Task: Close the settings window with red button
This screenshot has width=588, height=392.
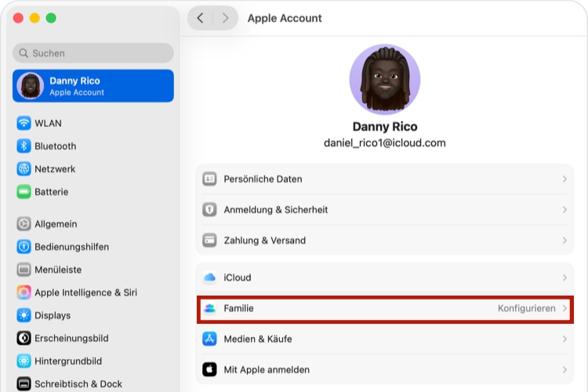Action: 18,18
